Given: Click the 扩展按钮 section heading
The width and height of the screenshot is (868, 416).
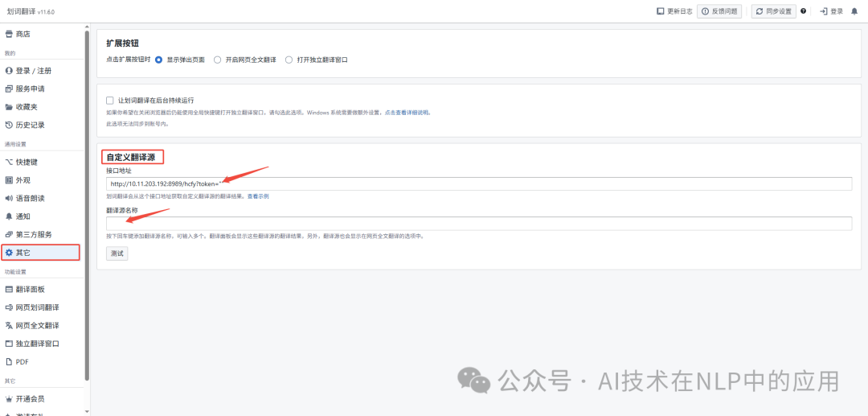Looking at the screenshot, I should click(x=122, y=43).
